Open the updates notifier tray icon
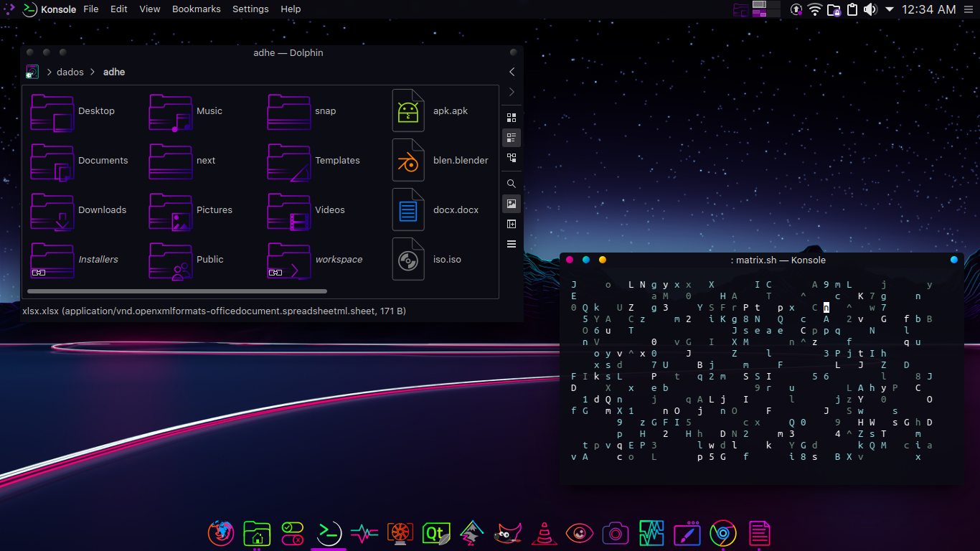The height and width of the screenshot is (551, 980). (x=796, y=9)
